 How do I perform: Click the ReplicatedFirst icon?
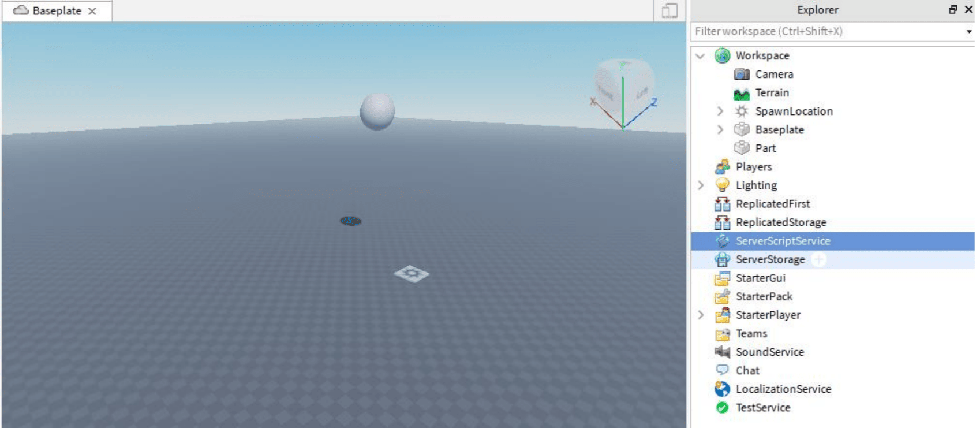pyautogui.click(x=722, y=204)
